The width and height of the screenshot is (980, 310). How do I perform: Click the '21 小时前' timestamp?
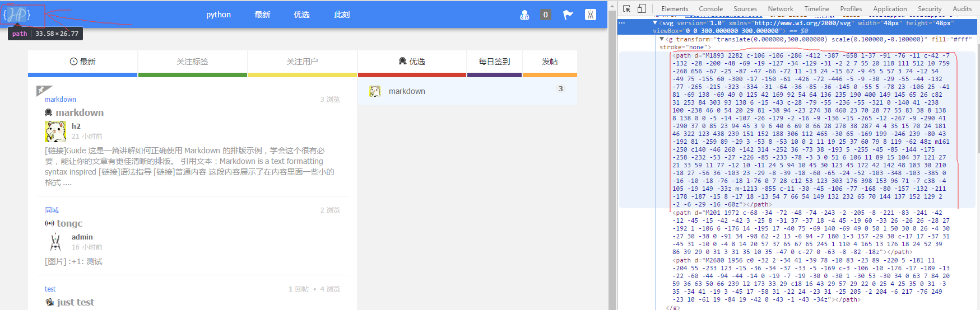[87, 137]
